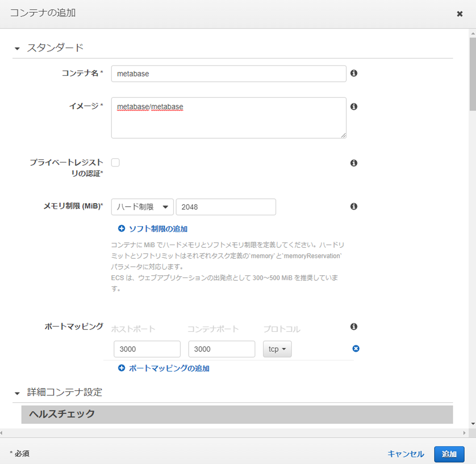Click the memory limit 2048 field

(226, 207)
